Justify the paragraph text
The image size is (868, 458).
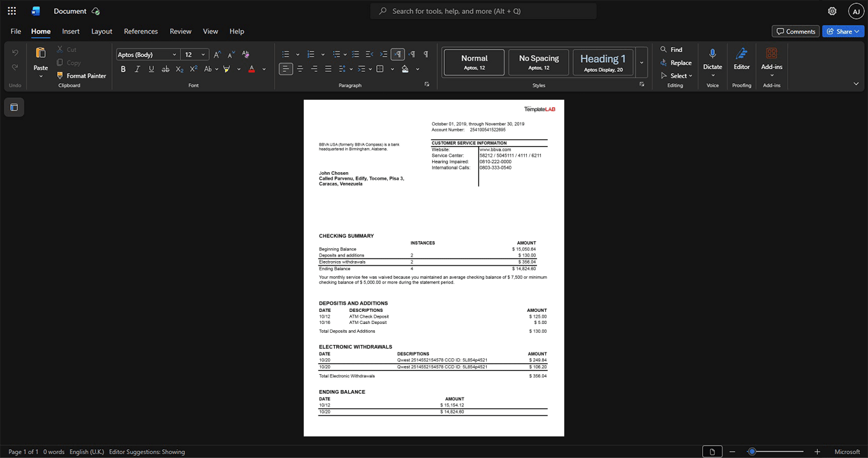328,69
